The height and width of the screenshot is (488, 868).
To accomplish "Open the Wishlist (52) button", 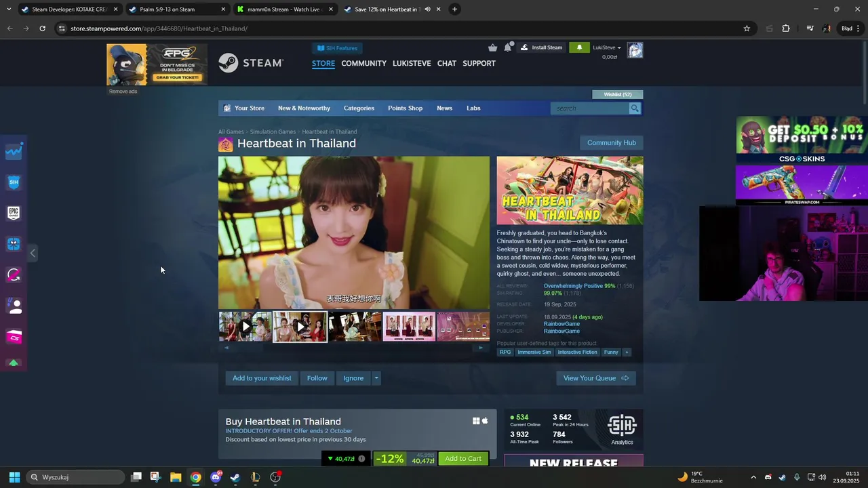I will coord(618,95).
